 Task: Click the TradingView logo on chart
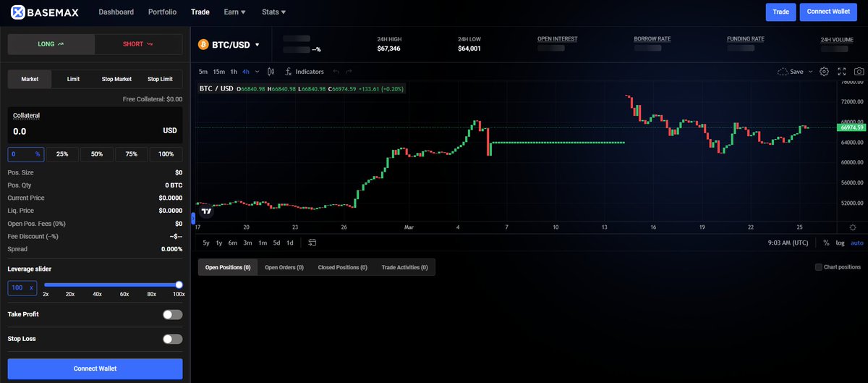coord(207,211)
